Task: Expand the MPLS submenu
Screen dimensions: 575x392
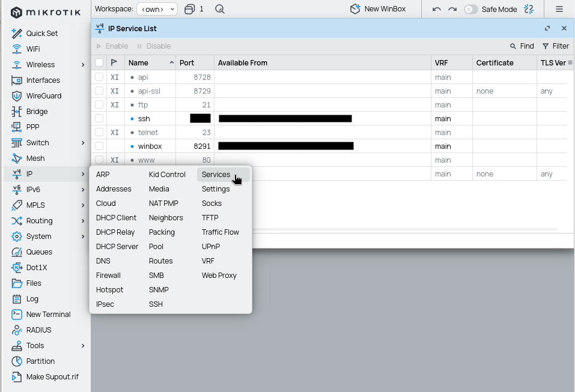Action: (83, 205)
